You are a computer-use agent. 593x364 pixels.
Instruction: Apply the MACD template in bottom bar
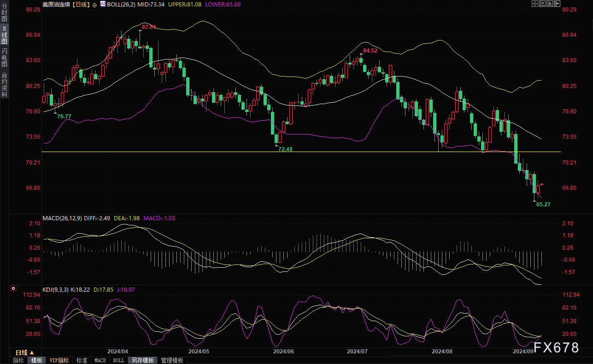tap(100, 360)
